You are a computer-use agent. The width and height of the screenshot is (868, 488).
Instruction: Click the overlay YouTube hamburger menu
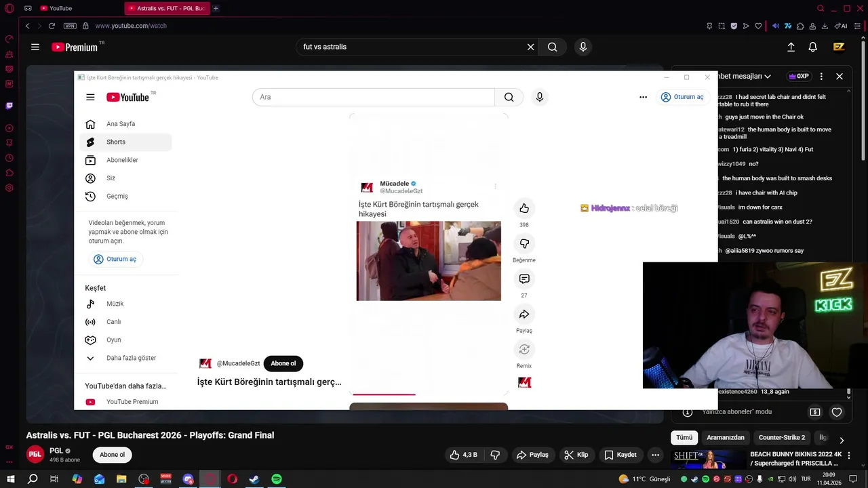click(x=90, y=97)
